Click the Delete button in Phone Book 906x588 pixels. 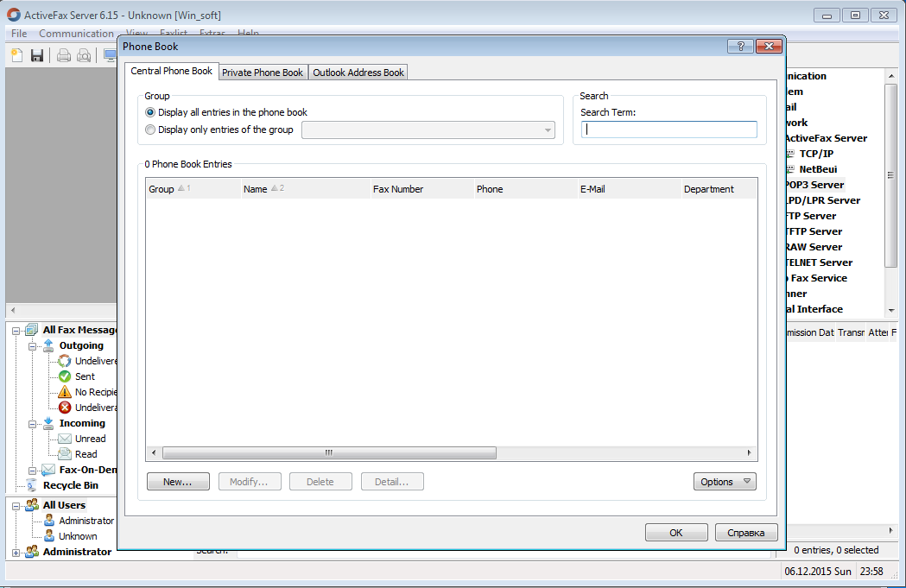tap(320, 482)
